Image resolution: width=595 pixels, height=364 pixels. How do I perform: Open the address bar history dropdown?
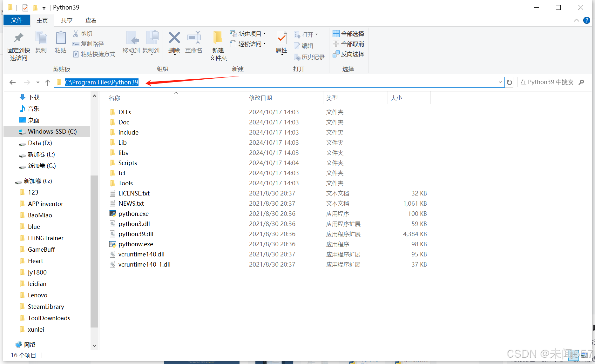[501, 82]
